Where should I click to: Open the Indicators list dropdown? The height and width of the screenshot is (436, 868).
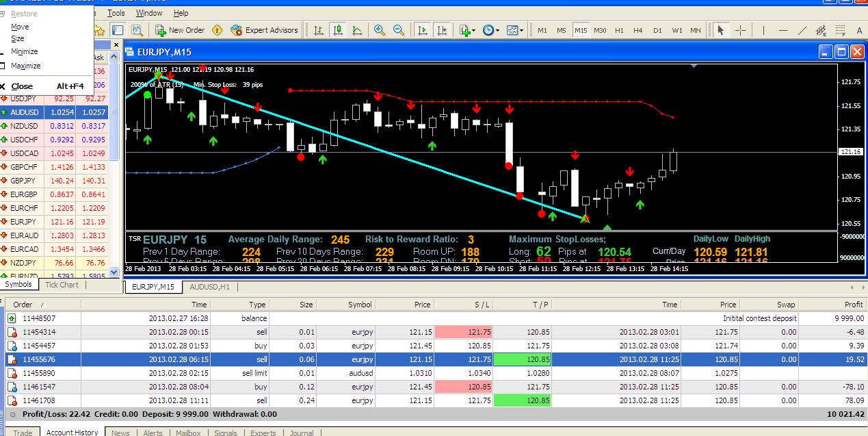(468, 30)
